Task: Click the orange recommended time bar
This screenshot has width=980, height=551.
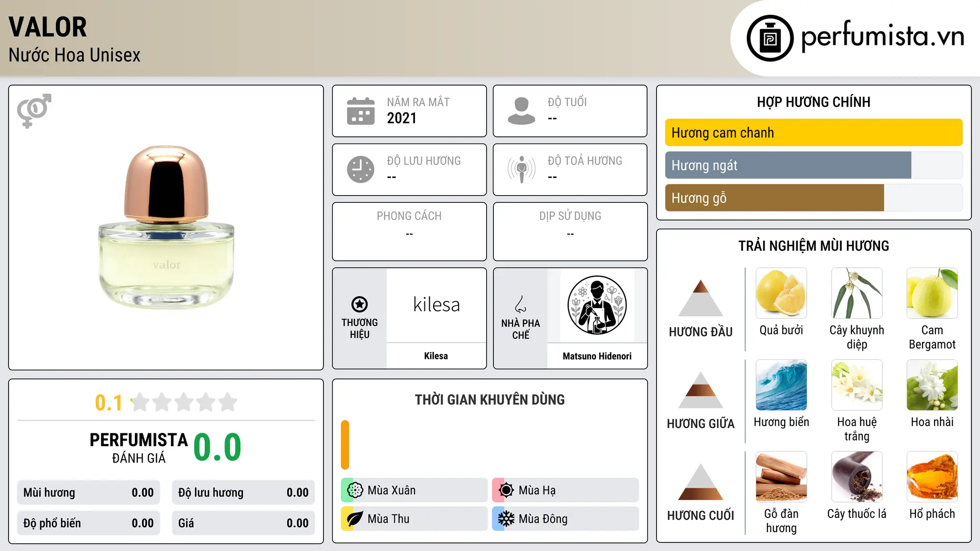Action: 345,445
